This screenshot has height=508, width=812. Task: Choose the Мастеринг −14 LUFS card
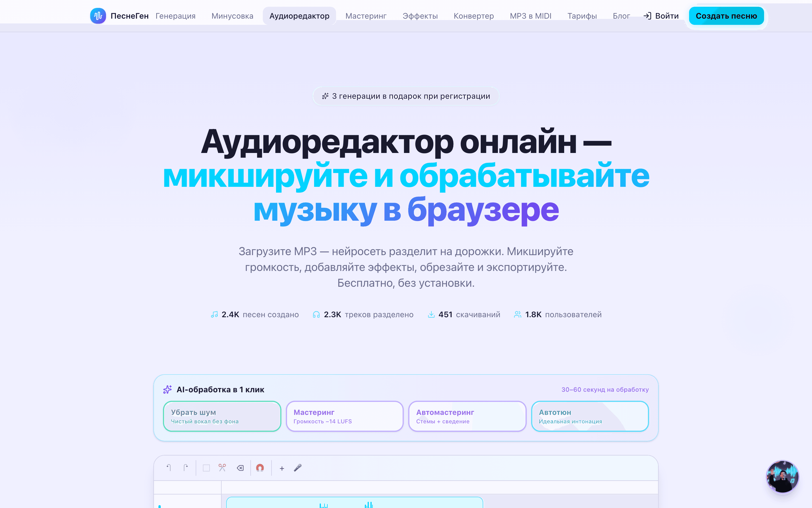tap(345, 416)
